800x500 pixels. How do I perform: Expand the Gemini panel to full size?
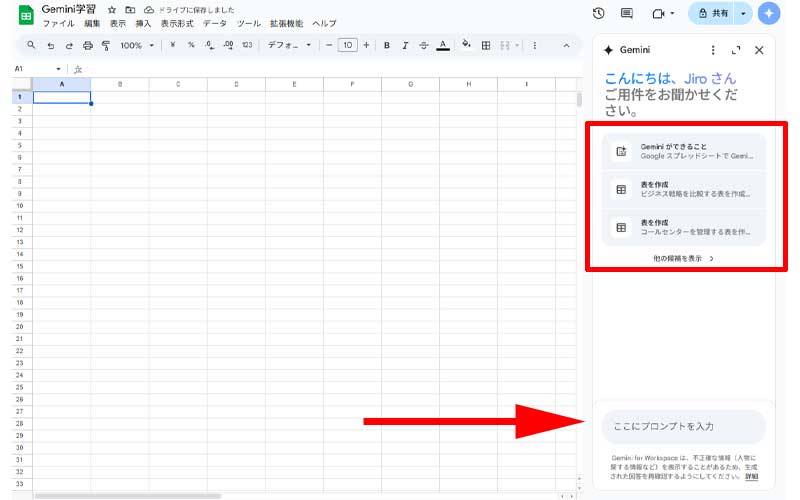(736, 50)
